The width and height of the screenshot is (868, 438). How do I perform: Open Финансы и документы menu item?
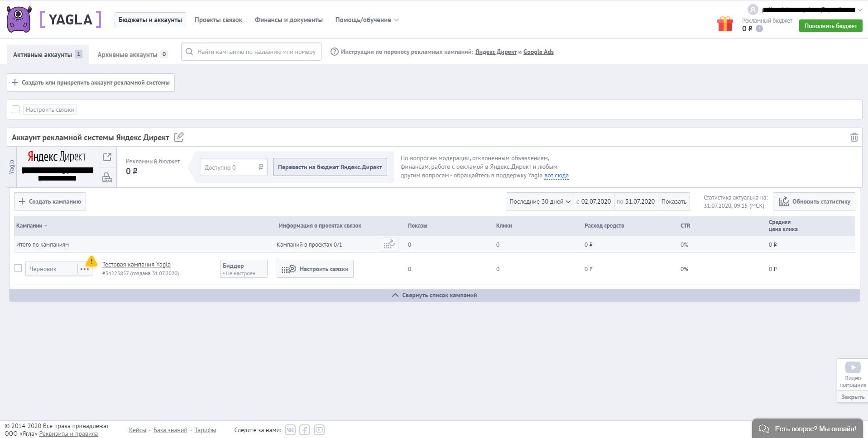(288, 20)
